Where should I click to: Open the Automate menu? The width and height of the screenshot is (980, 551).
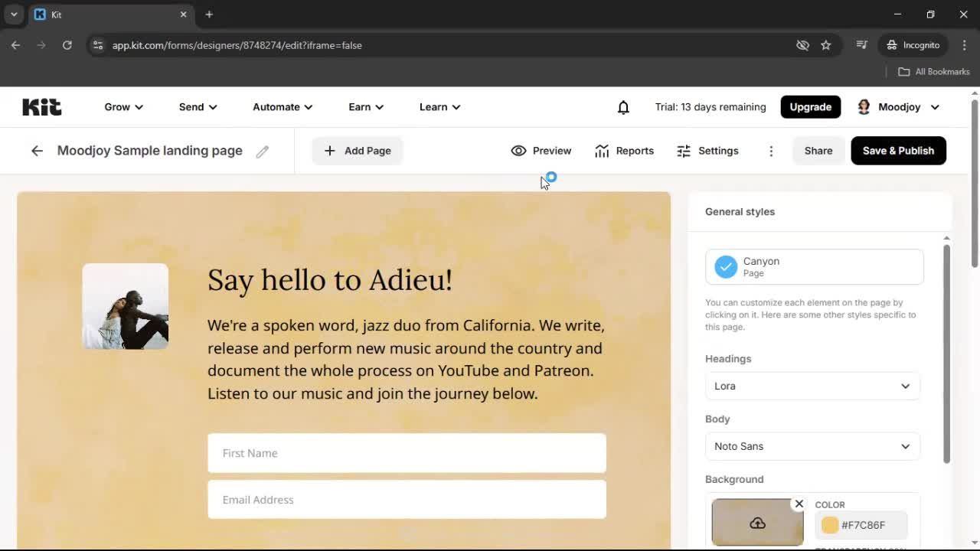click(x=282, y=107)
